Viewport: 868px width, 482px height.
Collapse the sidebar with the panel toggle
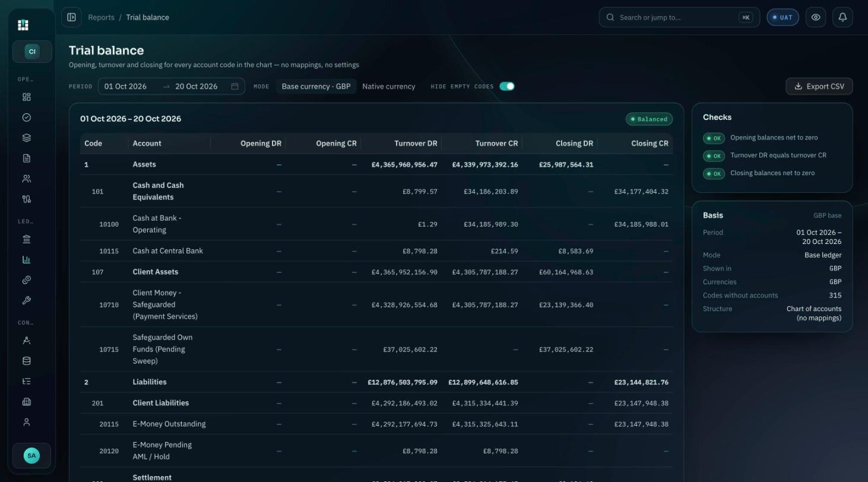point(71,17)
